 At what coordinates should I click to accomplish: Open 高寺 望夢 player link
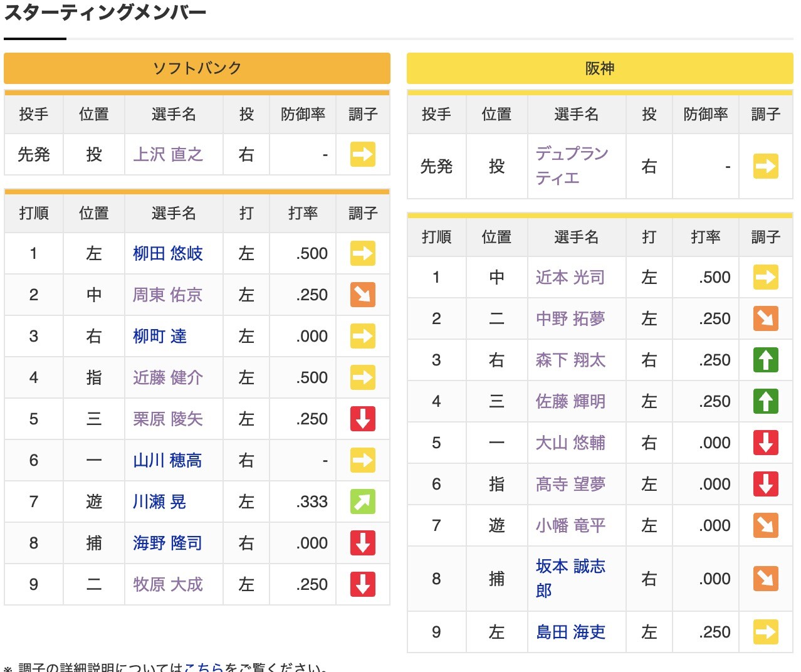tap(570, 484)
